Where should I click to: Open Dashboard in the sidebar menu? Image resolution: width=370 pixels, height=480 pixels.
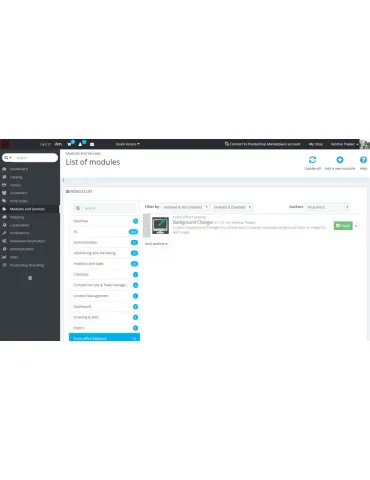click(x=19, y=169)
